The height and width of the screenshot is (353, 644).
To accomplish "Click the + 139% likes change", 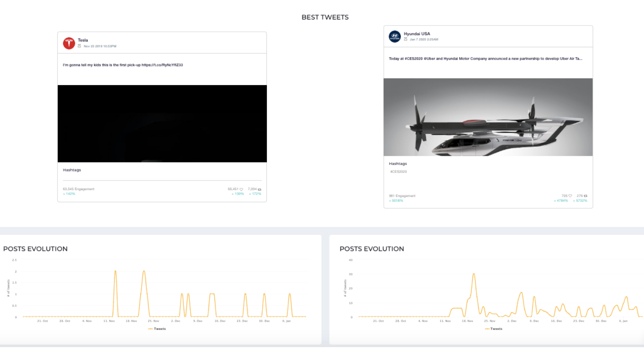I will click(238, 194).
